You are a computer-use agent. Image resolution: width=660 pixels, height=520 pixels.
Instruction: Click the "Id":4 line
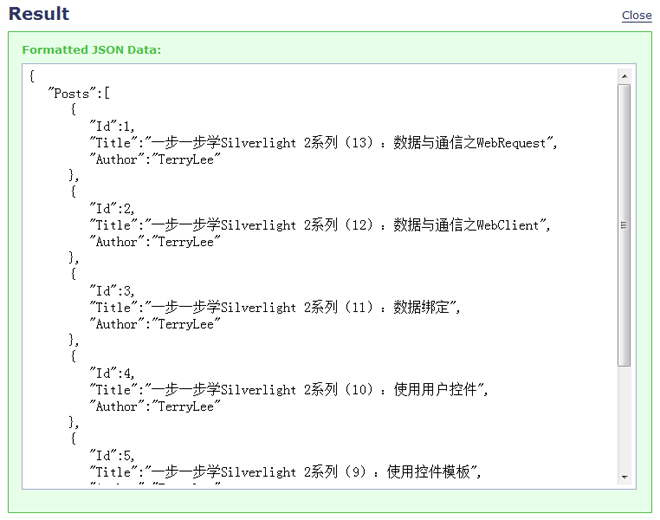112,373
